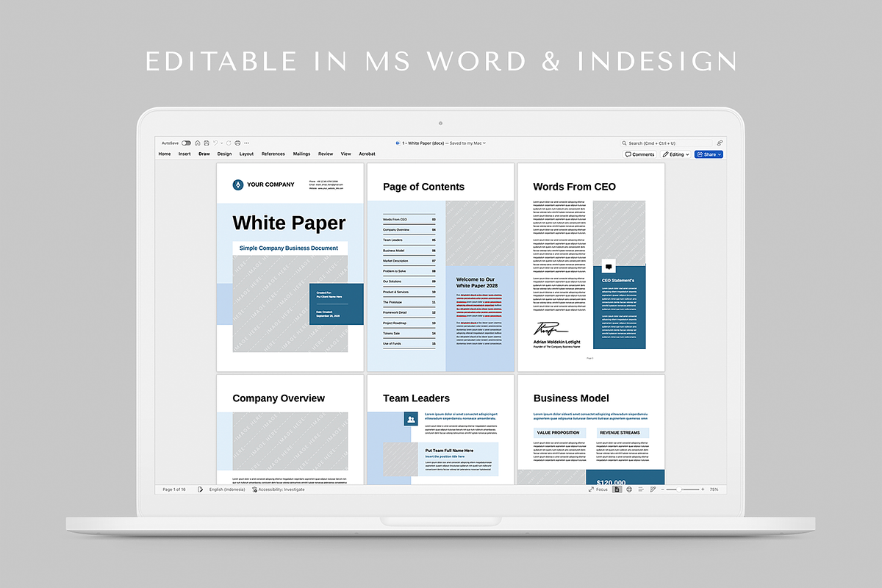Open the share-with-people icon at top right

click(x=720, y=143)
